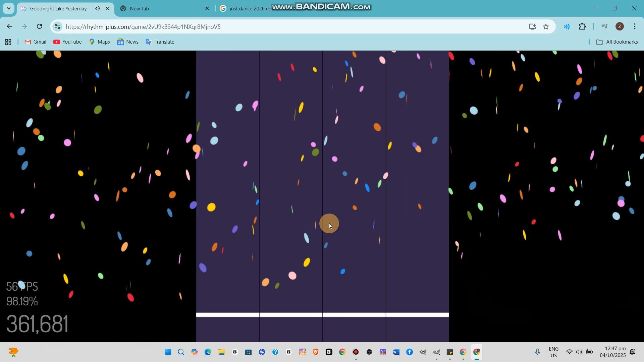This screenshot has width=644, height=362.
Task: Open the Apps grid shortcut
Action: click(8, 42)
